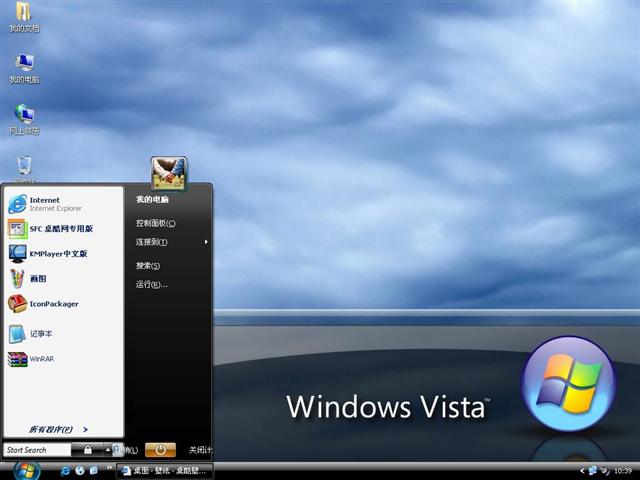Switch to 桌面 - 壁纸 taskbar window

[165, 471]
